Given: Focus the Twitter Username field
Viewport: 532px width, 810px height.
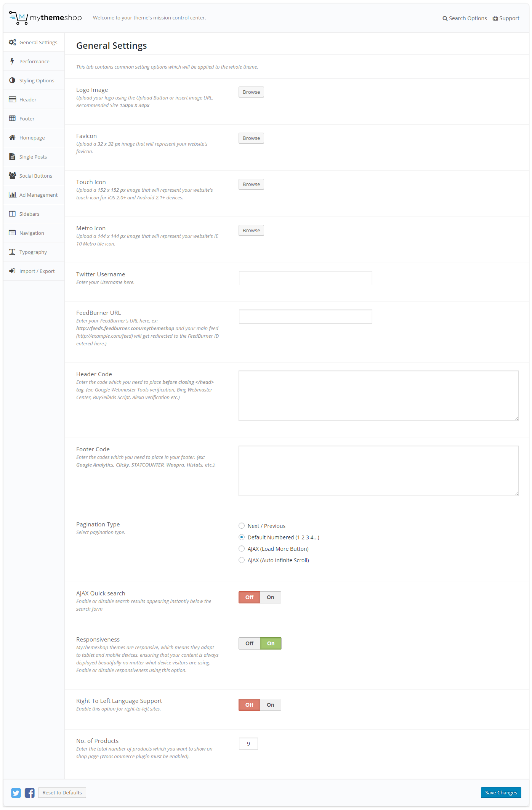Looking at the screenshot, I should [x=306, y=278].
